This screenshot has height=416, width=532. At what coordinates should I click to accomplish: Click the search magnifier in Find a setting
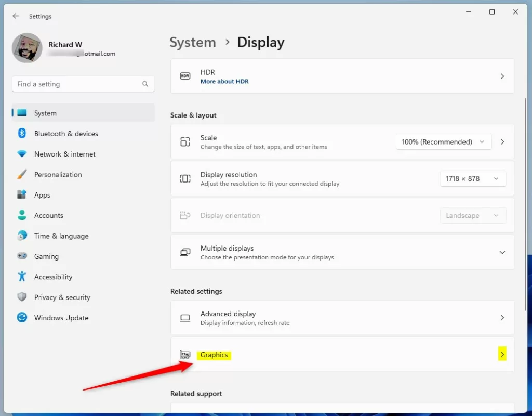pos(145,84)
